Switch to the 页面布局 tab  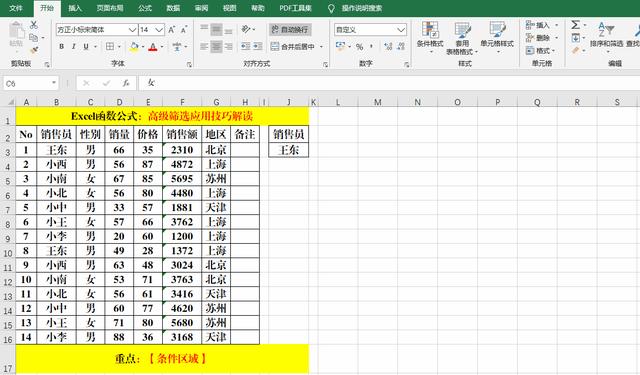click(110, 8)
